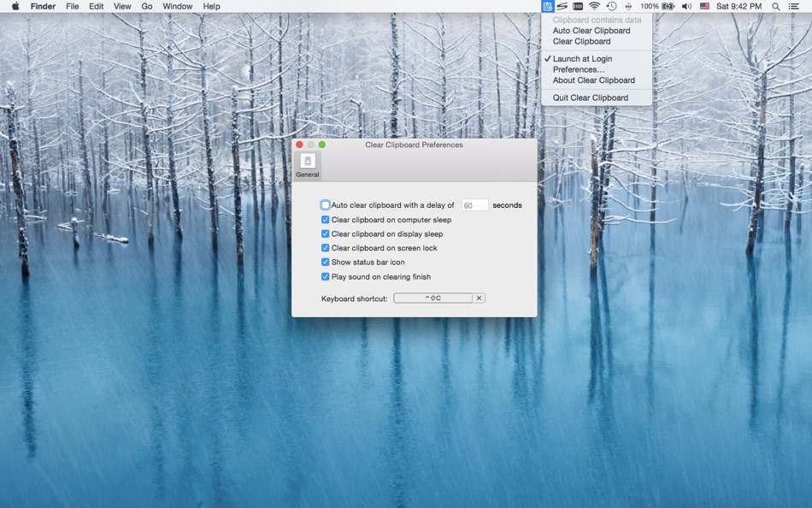Select the General preferences toolbar icon

coord(308,166)
